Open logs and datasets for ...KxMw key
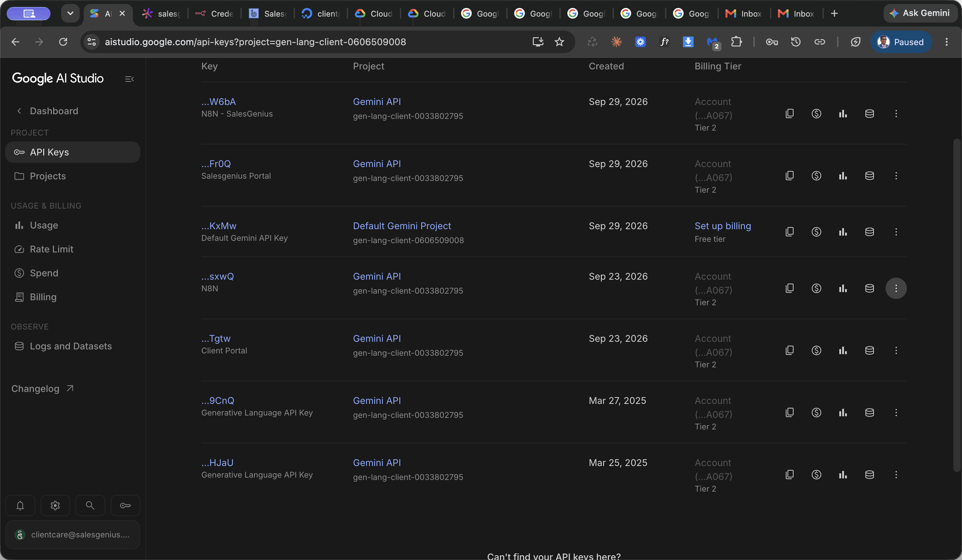The image size is (962, 560). coord(870,232)
